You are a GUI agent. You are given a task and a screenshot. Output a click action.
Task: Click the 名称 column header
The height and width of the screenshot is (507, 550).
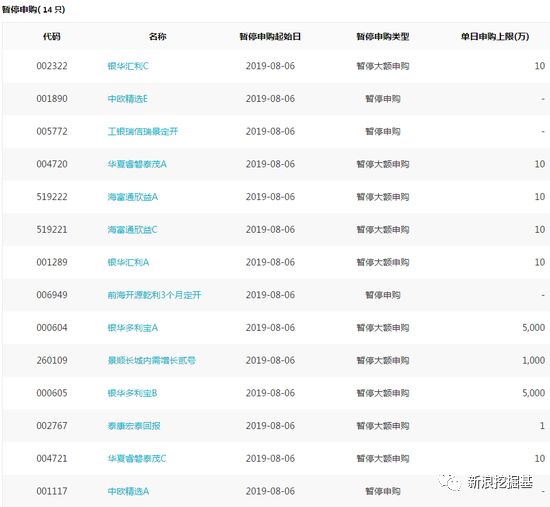pyautogui.click(x=157, y=36)
